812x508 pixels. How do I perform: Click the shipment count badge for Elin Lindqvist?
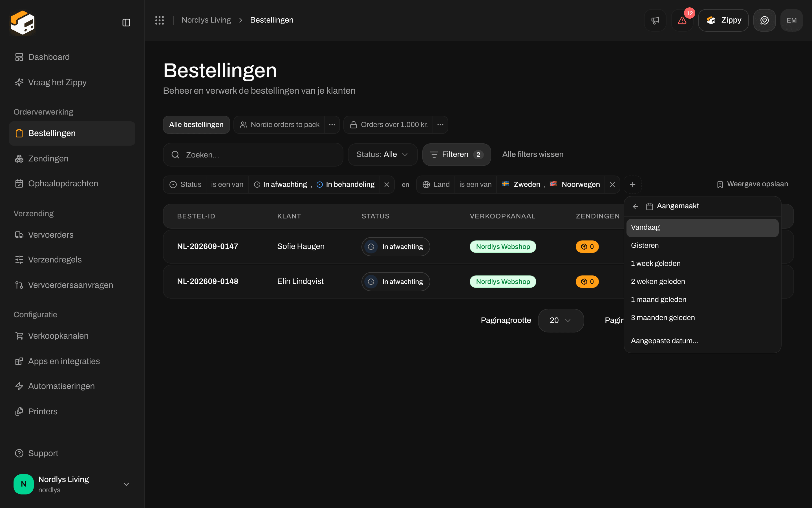[x=587, y=282]
